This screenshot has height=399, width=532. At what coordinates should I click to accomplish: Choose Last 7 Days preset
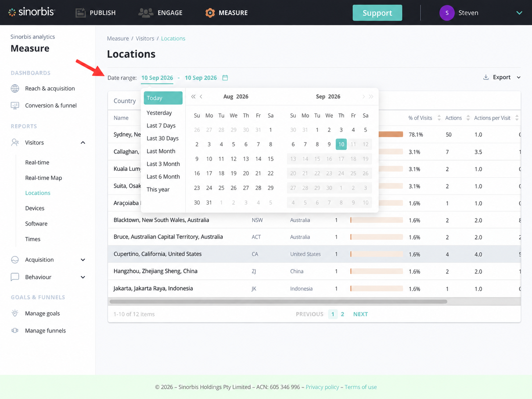pyautogui.click(x=161, y=126)
